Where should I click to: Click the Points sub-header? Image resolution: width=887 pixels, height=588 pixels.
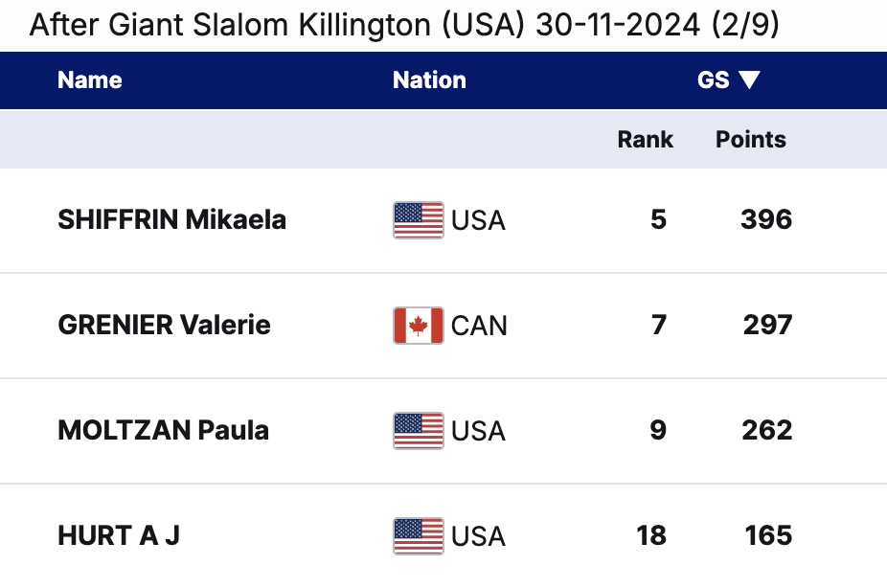pos(751,140)
